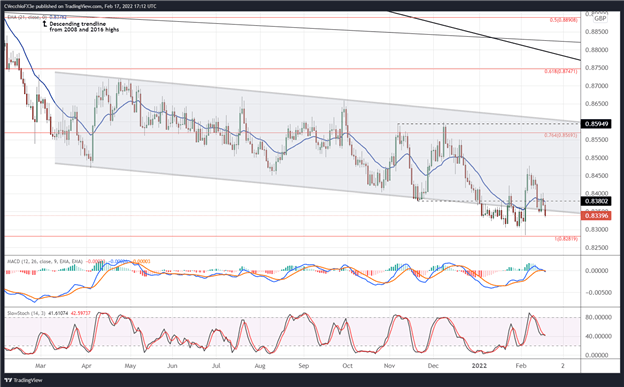
Task: Click the EMA 21 indicator legend
Action: click(x=37, y=17)
